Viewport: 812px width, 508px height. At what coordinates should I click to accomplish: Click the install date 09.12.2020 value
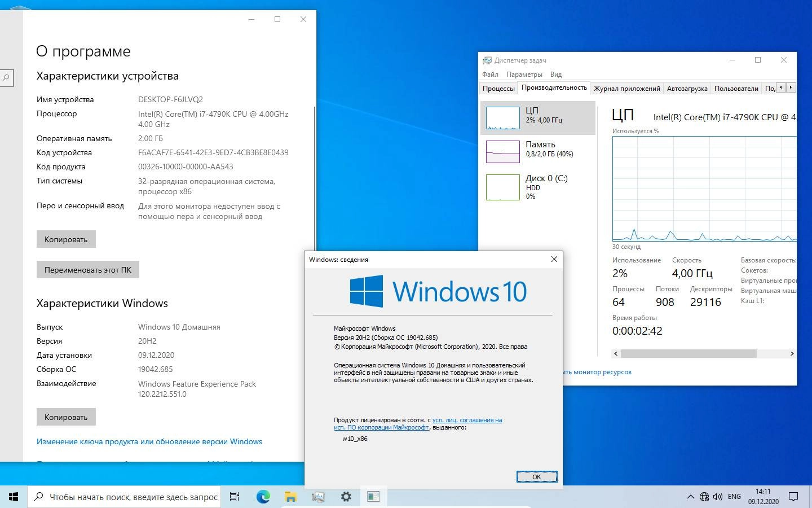pos(156,355)
